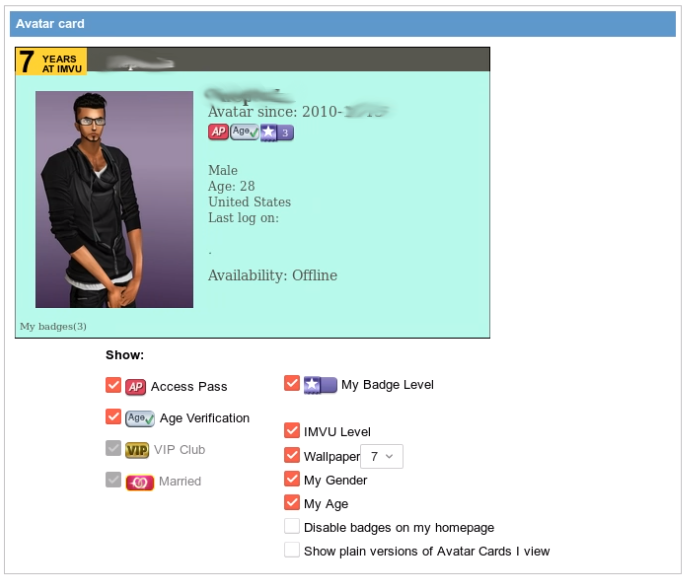Click the VIP Club gold icon
This screenshot has height=577, width=691.
click(x=137, y=450)
